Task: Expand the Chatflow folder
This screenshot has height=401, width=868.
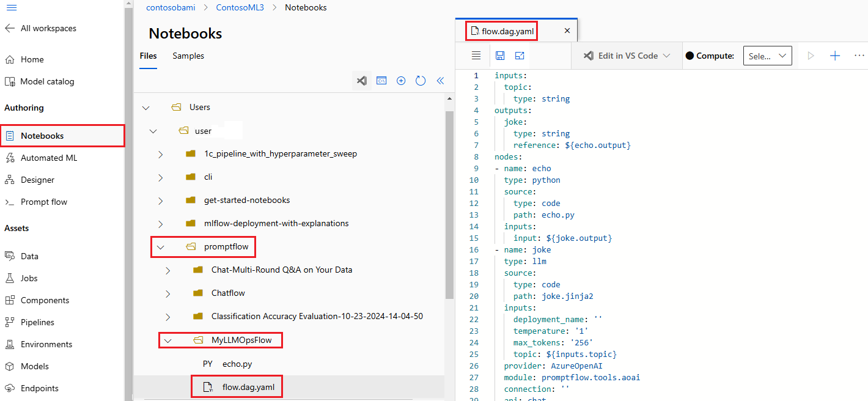Action: [168, 293]
